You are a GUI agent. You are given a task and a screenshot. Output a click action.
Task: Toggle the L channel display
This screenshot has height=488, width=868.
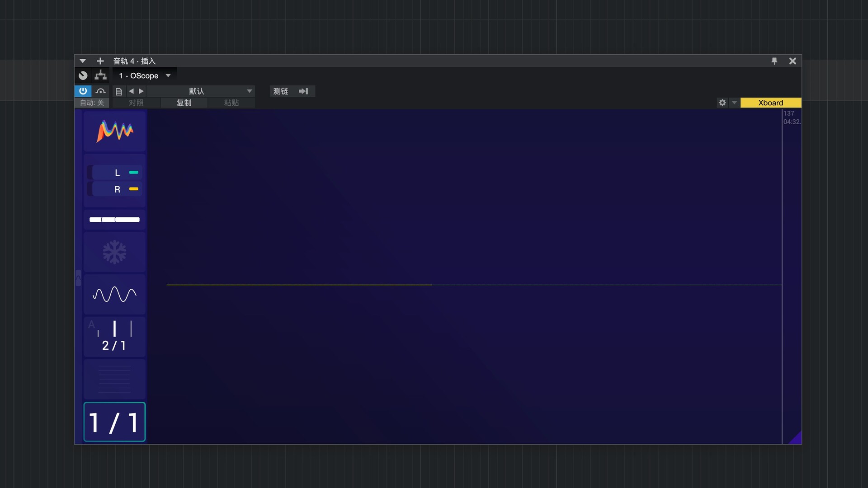click(117, 173)
